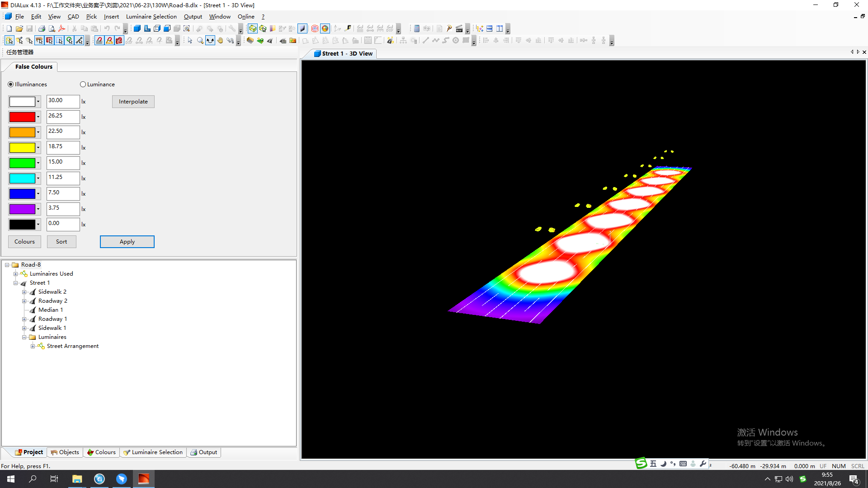Open dropdown arrow of the white swatch

click(x=38, y=102)
